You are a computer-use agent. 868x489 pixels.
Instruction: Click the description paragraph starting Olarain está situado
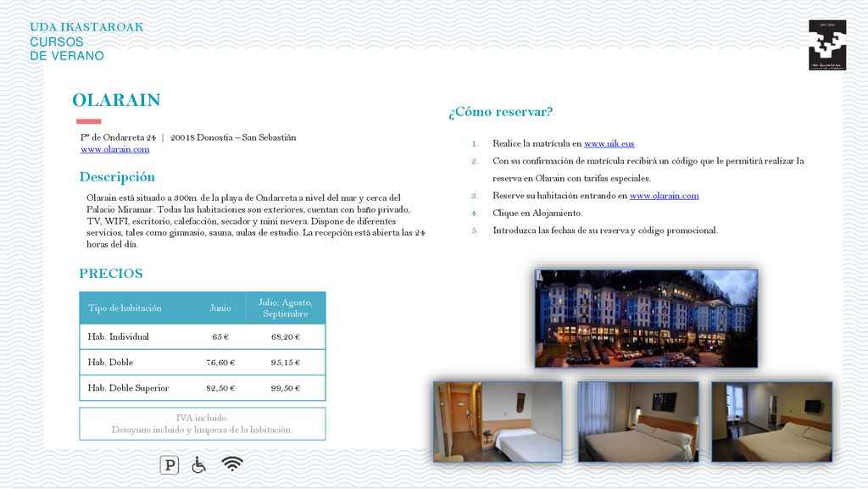pos(256,220)
